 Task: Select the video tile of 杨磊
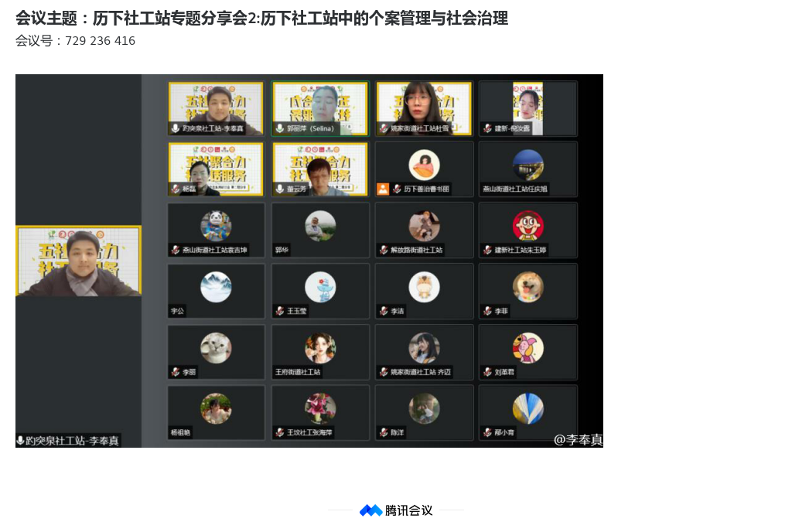[x=216, y=169]
